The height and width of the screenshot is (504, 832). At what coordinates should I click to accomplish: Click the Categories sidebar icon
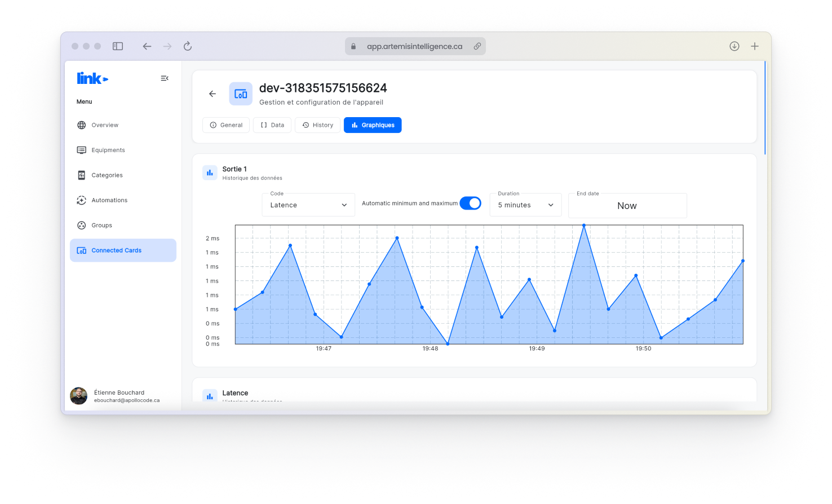click(82, 175)
